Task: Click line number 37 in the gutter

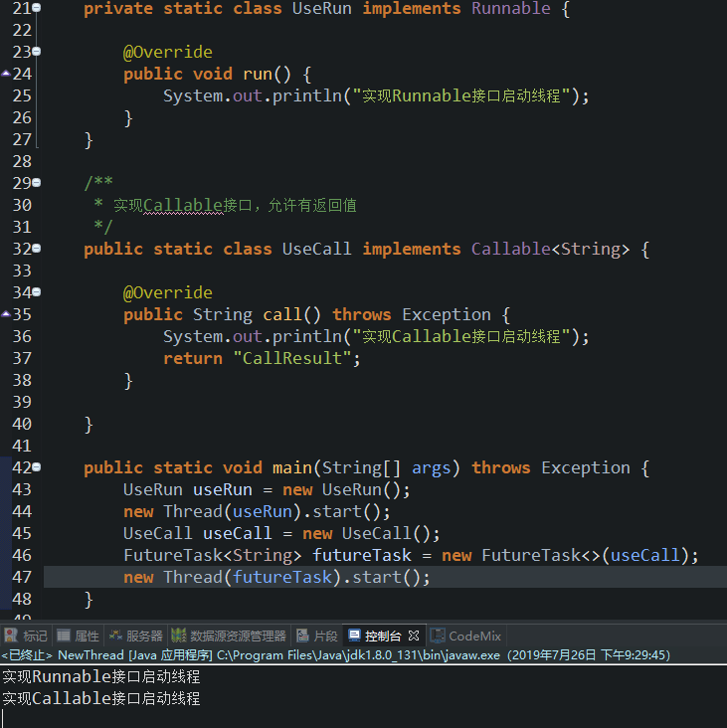Action: (x=22, y=358)
